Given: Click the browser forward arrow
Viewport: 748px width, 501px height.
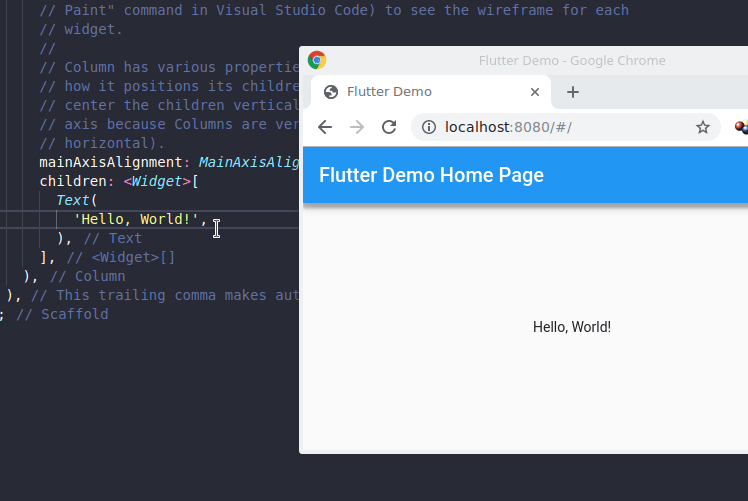Looking at the screenshot, I should [357, 127].
